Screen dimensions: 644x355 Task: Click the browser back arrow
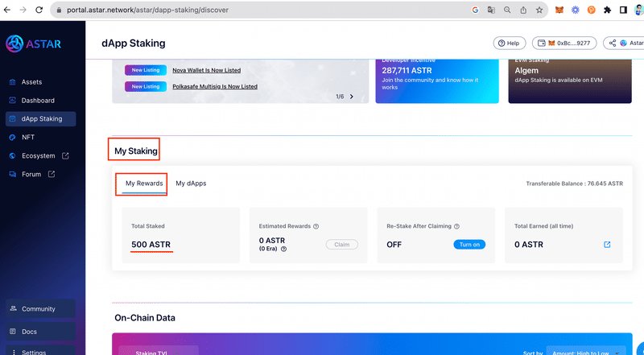(7, 10)
